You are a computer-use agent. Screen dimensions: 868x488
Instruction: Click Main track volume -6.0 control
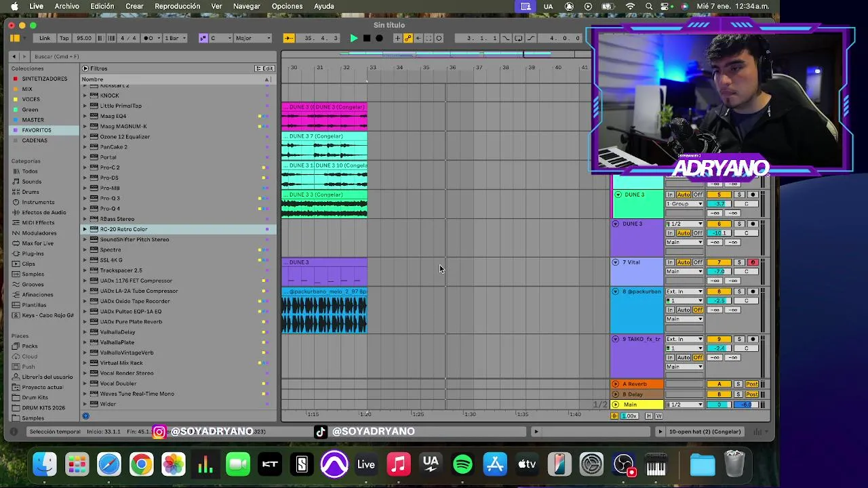[x=747, y=405]
